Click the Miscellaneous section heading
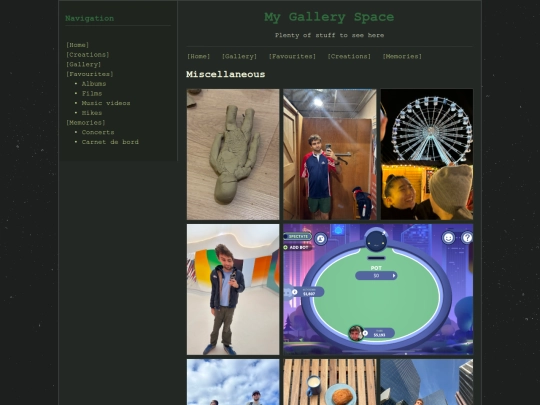Image resolution: width=540 pixels, height=405 pixels. click(x=226, y=74)
